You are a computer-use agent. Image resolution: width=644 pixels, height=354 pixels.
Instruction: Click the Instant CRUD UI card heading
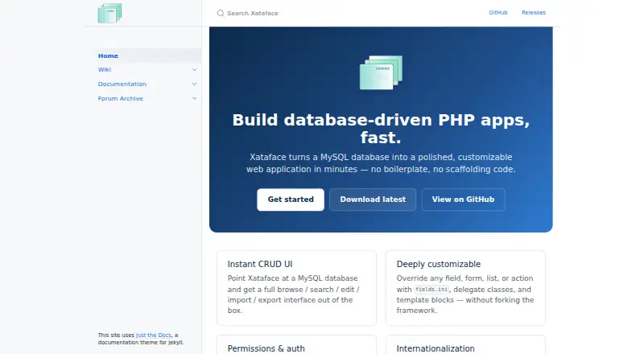click(260, 264)
